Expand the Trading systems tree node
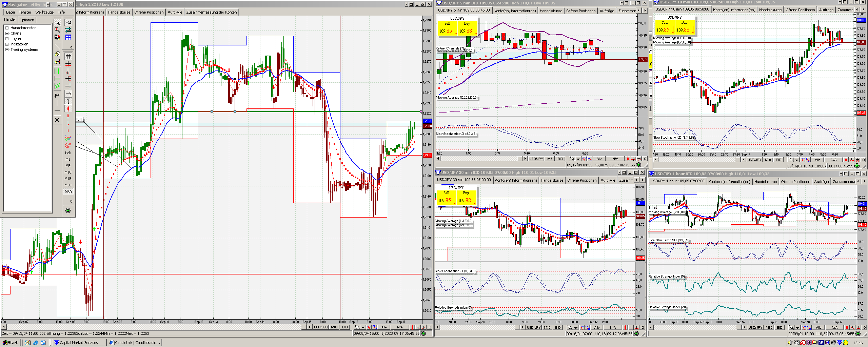 [x=7, y=49]
